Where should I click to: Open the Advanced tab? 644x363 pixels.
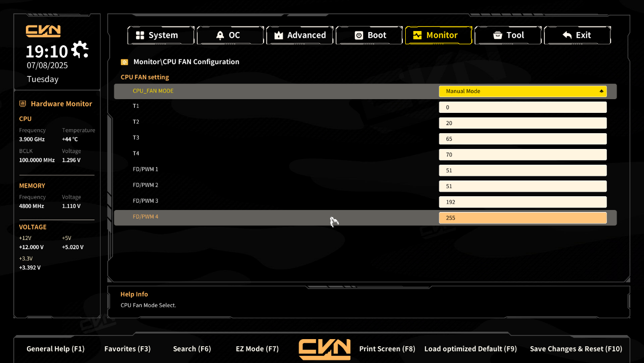pyautogui.click(x=300, y=35)
